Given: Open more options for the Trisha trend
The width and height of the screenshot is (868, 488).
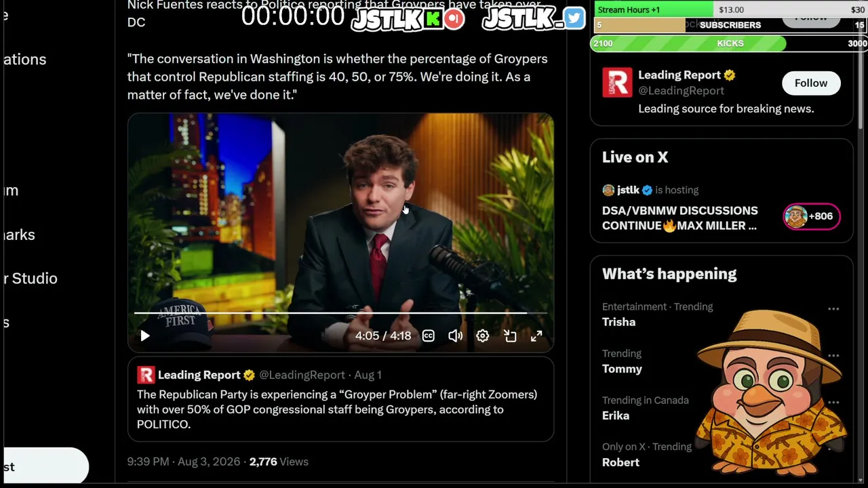Looking at the screenshot, I should 833,308.
